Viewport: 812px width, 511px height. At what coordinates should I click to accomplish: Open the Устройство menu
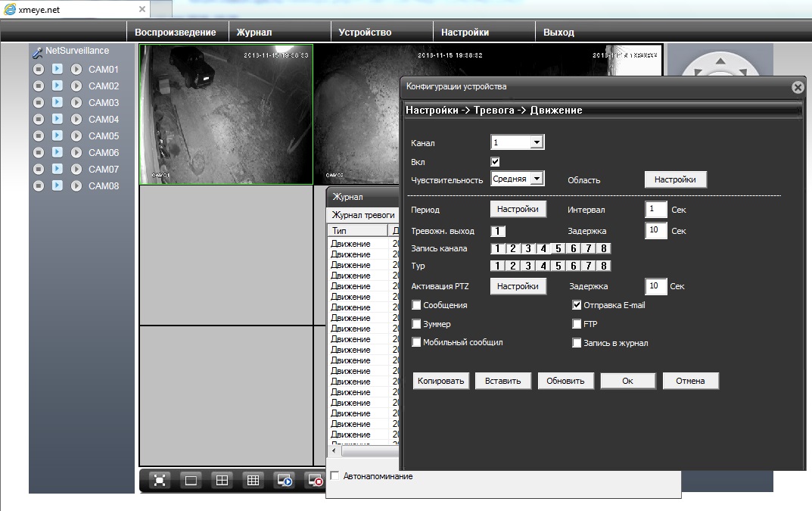coord(365,33)
